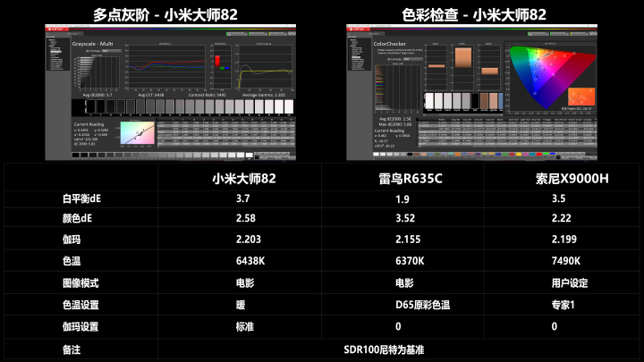Click color temp setting '专家1'
This screenshot has width=644, height=362.
[x=563, y=305]
